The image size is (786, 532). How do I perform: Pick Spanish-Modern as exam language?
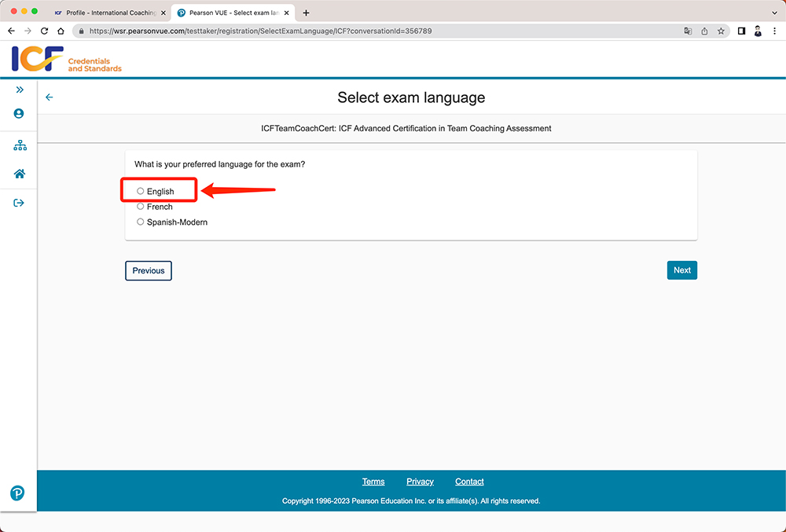[x=141, y=222]
